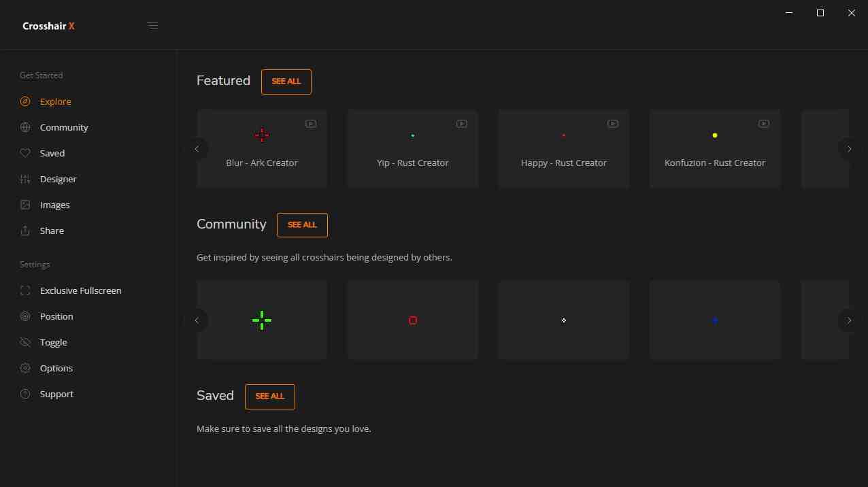Screen dimensions: 868x487
Task: Click the Toggle crossed-eye visibility icon
Action: click(x=25, y=342)
